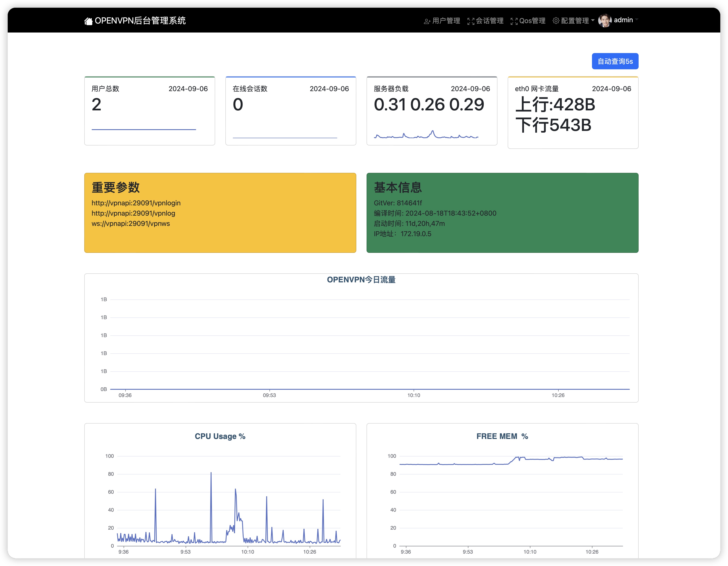This screenshot has width=728, height=566.
Task: Click the ws://vpnapi:29091/vpnws address text
Action: [x=131, y=224]
